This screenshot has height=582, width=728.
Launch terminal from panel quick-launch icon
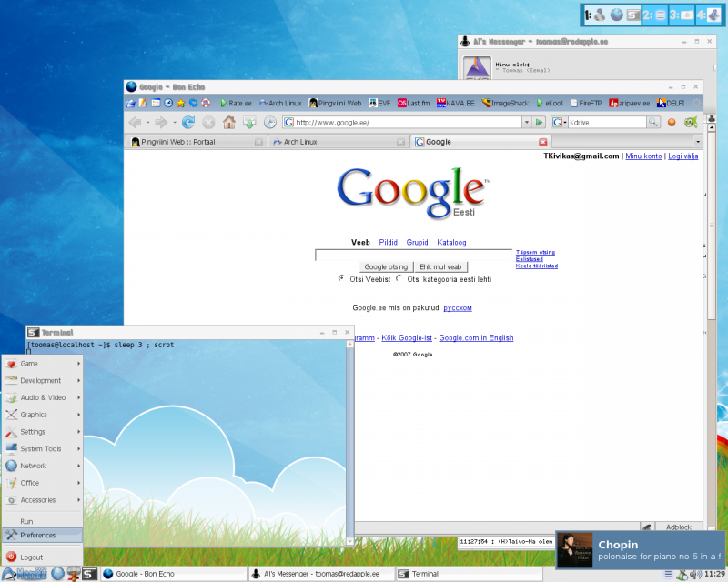90,574
